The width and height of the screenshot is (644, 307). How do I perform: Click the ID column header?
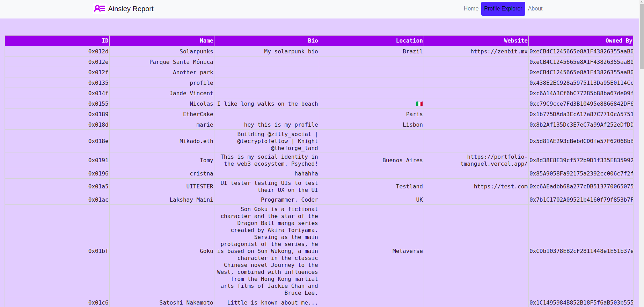click(x=57, y=41)
